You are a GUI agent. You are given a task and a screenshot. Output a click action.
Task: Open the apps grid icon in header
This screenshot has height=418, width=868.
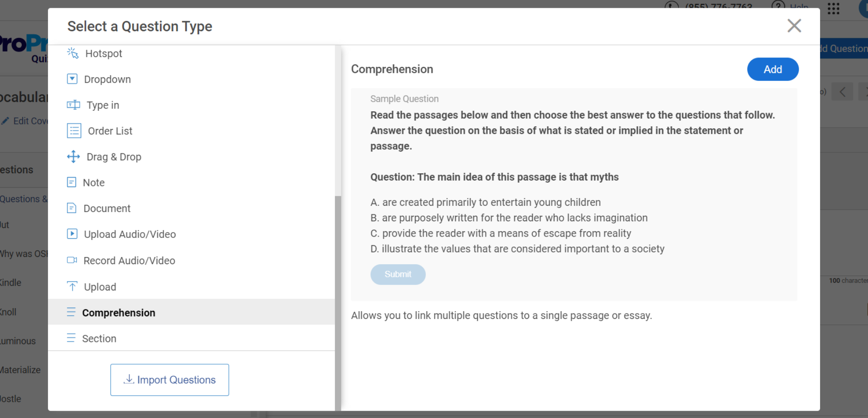[833, 9]
